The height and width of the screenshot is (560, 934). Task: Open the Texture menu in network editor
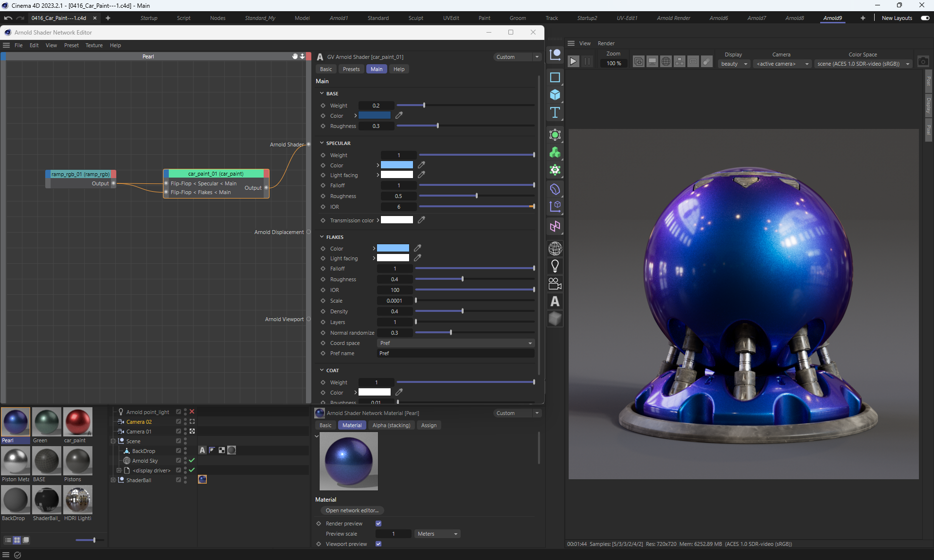tap(94, 45)
